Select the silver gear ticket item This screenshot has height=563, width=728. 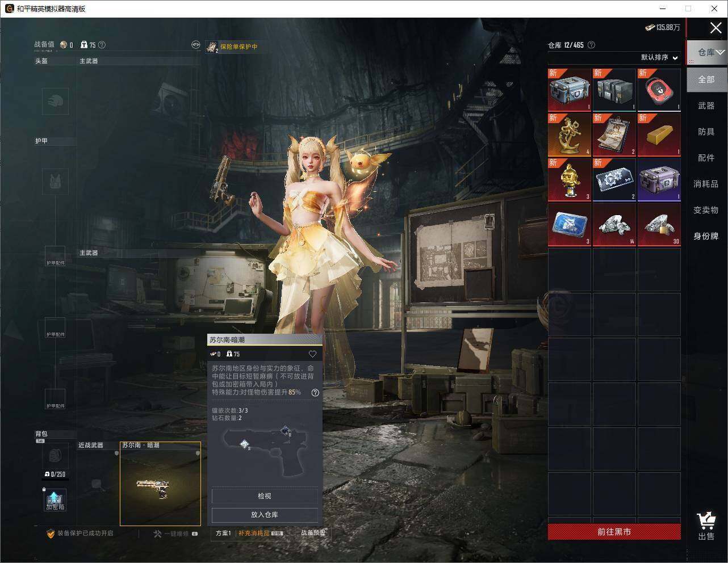[x=614, y=179]
